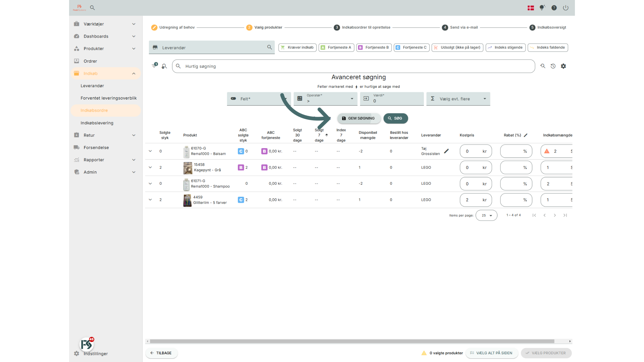Image resolution: width=644 pixels, height=362 pixels.
Task: Expand the Dashboards sidebar menu
Action: (106, 36)
